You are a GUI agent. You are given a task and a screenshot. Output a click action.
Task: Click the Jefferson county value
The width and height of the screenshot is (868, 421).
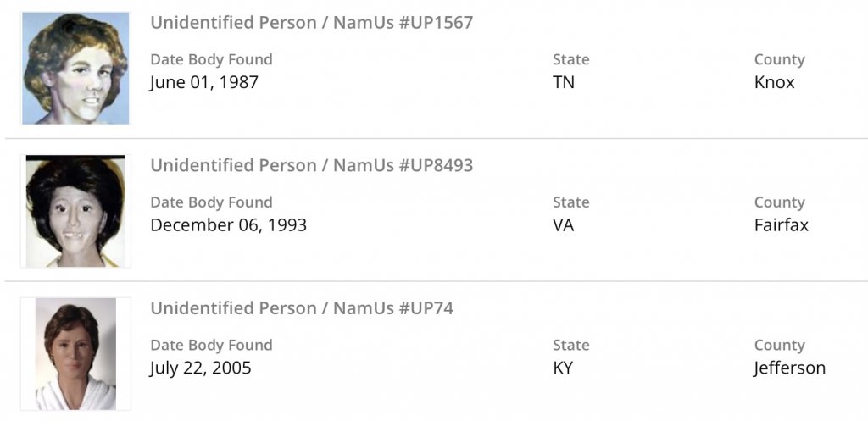(x=789, y=368)
